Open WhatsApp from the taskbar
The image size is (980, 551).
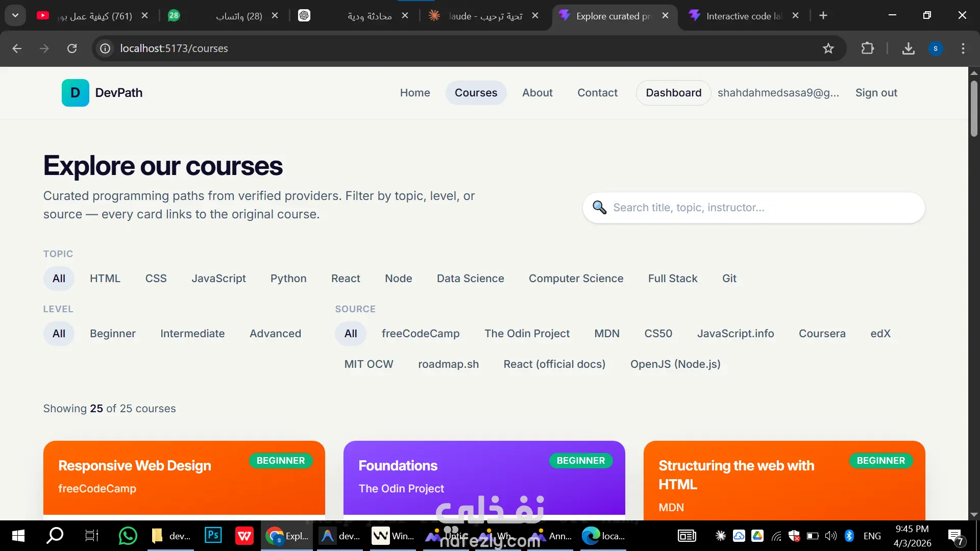pos(128,536)
